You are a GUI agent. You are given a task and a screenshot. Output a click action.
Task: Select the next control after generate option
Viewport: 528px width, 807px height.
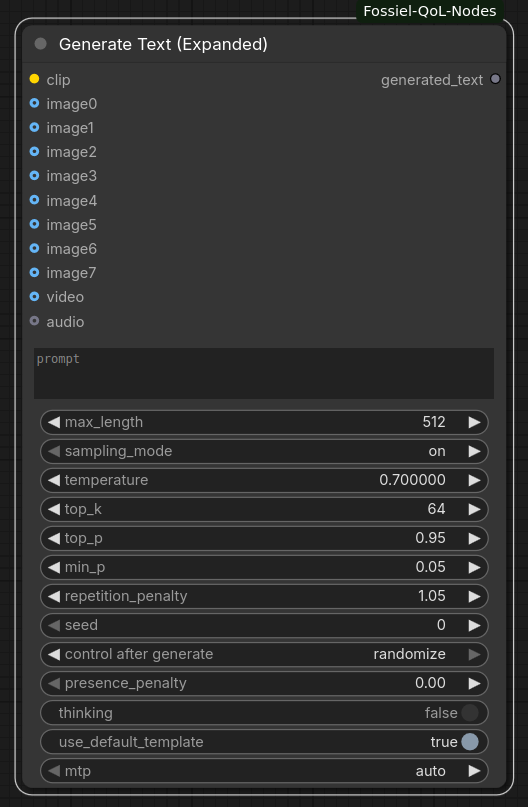[474, 654]
